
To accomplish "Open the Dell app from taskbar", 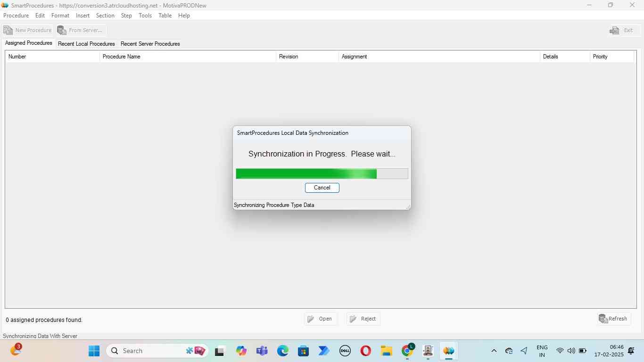I will pos(345,351).
